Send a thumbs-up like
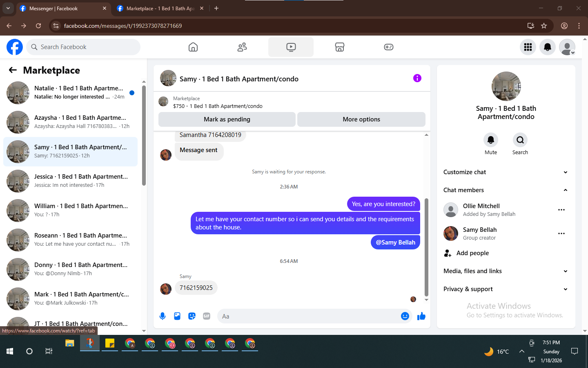This screenshot has width=588, height=368. pyautogui.click(x=421, y=316)
